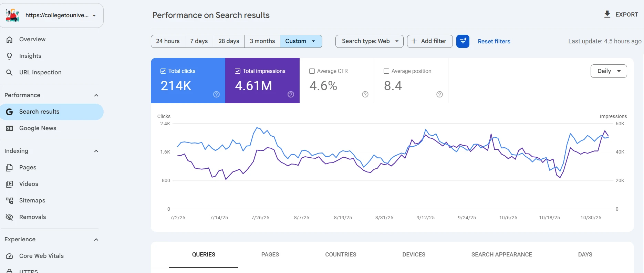
Task: Switch to the SEARCH APPEARANCE tab
Action: pyautogui.click(x=501, y=255)
